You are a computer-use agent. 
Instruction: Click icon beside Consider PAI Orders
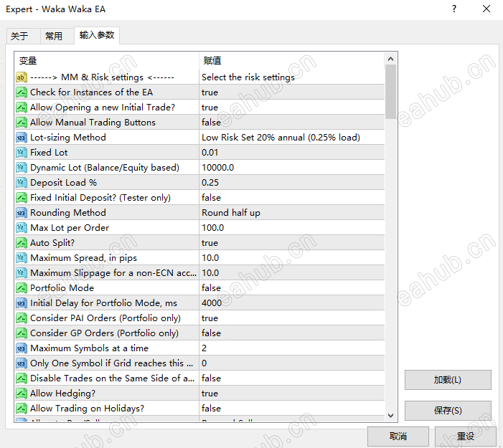(x=22, y=318)
